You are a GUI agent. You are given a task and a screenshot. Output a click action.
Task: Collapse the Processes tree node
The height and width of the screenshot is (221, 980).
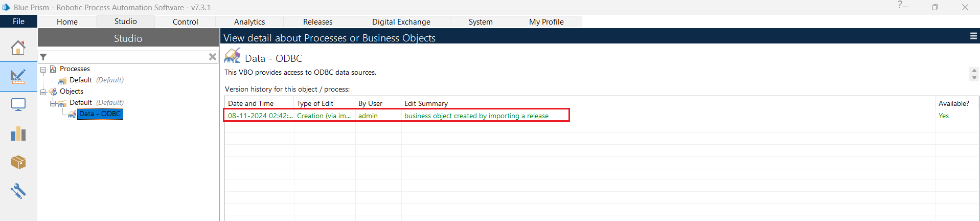43,69
